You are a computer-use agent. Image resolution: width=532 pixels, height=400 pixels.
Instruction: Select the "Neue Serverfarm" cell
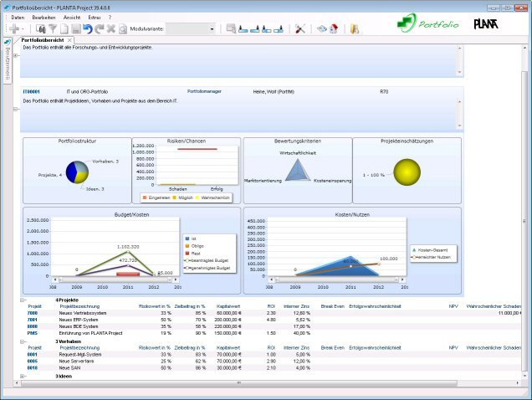point(76,362)
